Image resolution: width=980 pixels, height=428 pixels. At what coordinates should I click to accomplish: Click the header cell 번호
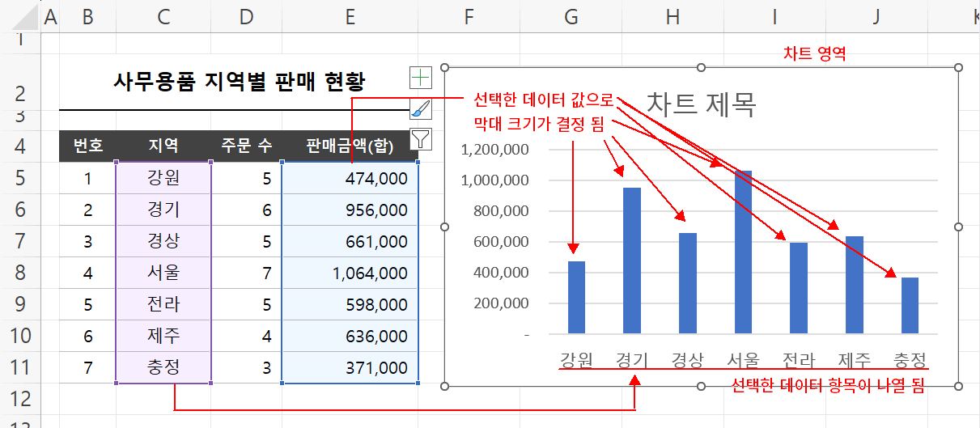pyautogui.click(x=87, y=146)
